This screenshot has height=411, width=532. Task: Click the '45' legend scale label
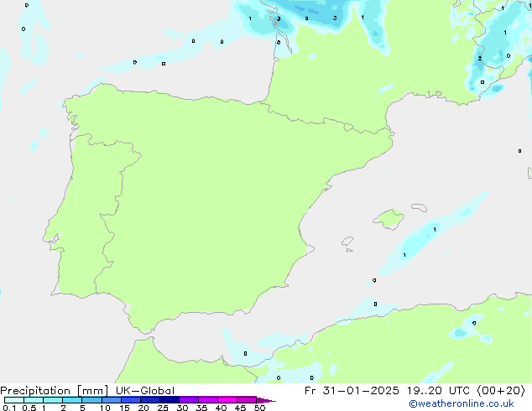point(240,408)
